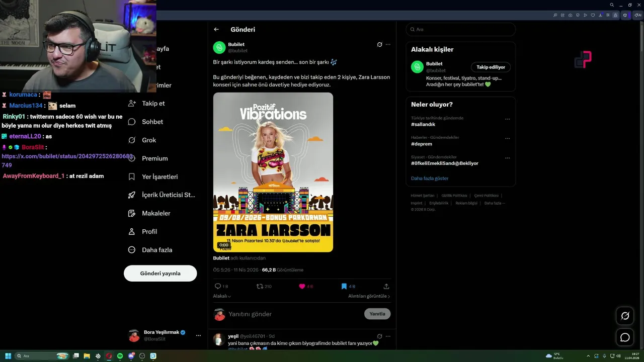Open Hizmet Şartları footer link
This screenshot has width=644, height=362.
pos(423,196)
